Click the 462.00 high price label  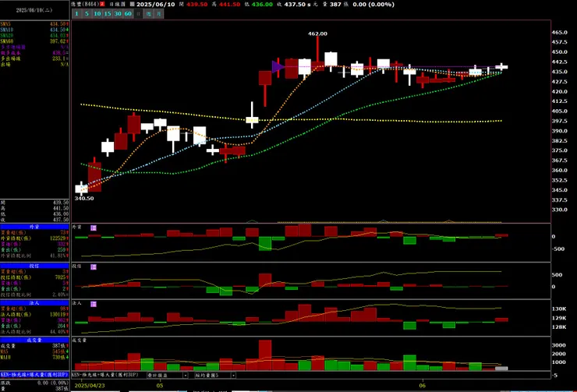click(x=317, y=34)
